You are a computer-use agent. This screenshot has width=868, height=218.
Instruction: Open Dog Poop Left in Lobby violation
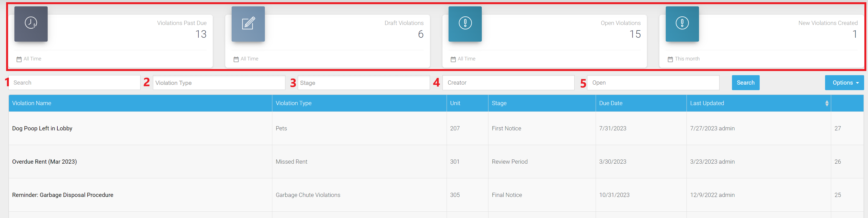click(42, 129)
